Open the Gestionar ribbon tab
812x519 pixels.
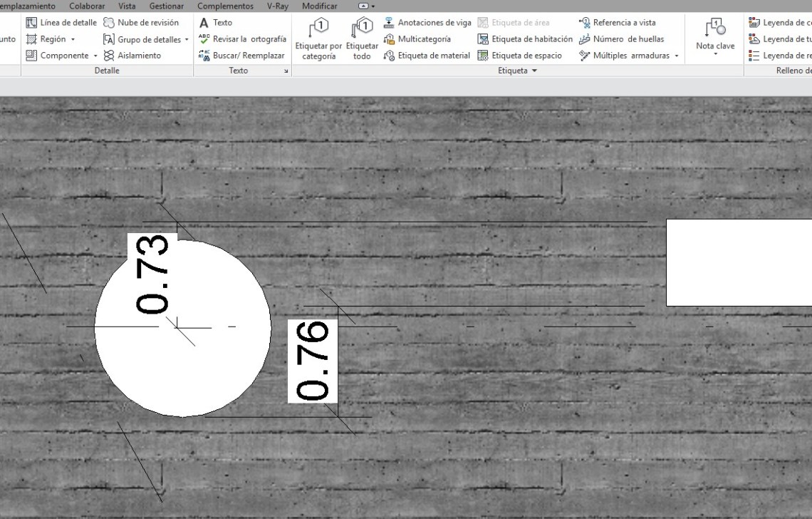166,6
